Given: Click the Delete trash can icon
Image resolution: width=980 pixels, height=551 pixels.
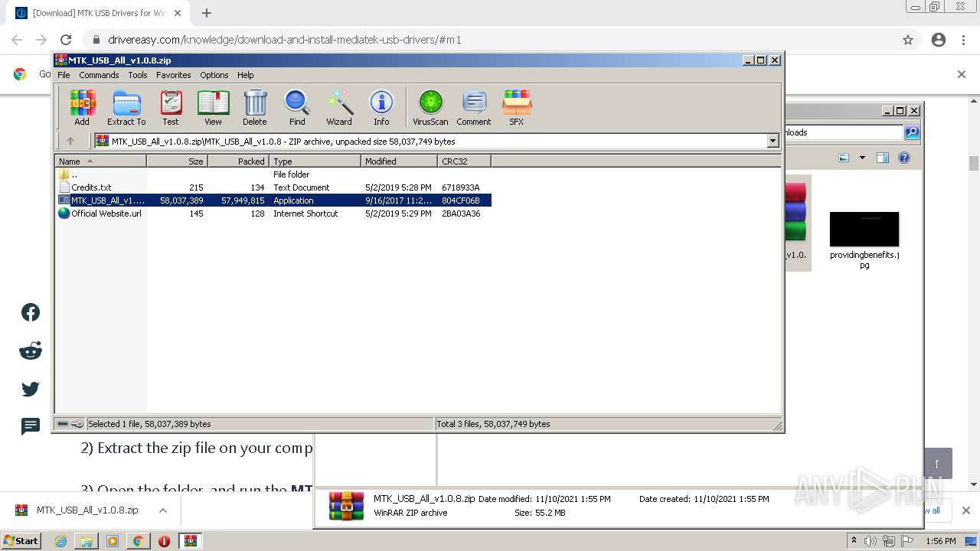Looking at the screenshot, I should (x=255, y=108).
